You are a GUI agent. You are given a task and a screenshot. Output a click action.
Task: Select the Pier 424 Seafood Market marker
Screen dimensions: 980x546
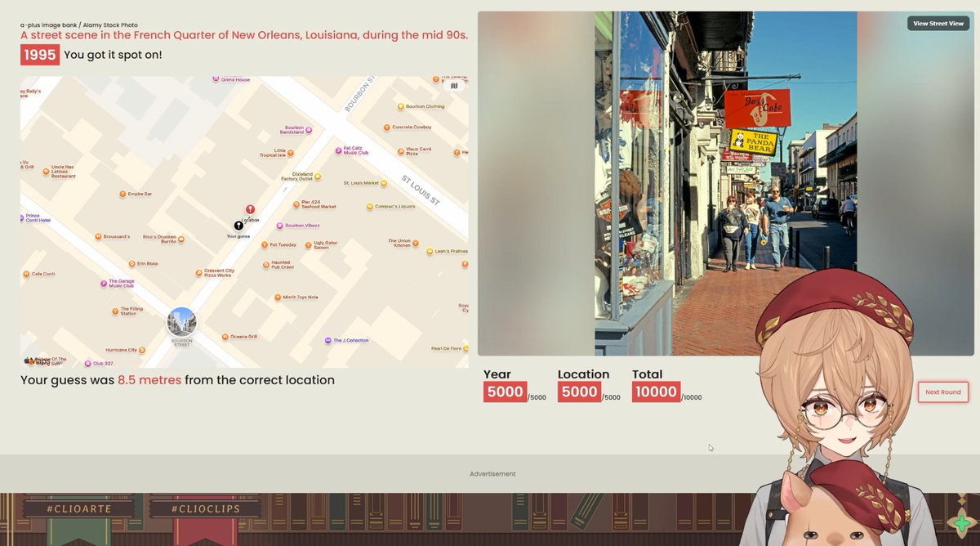click(296, 204)
